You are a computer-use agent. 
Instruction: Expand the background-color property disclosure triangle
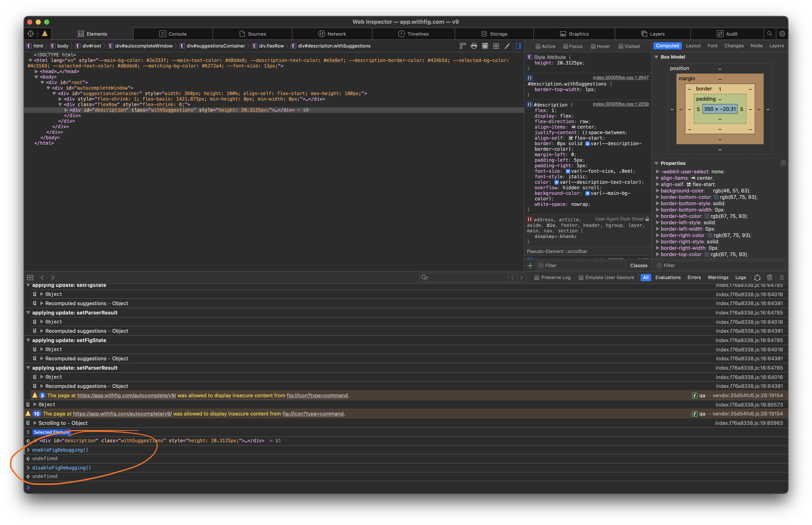pos(658,191)
